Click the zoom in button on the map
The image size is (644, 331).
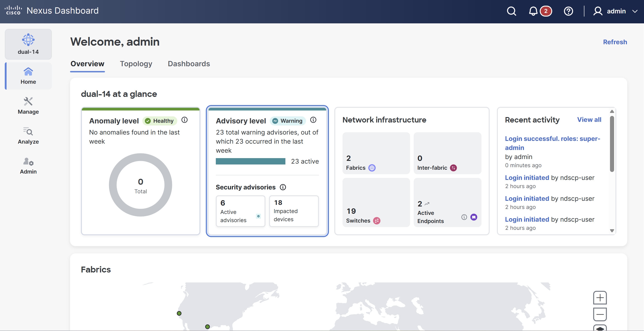click(600, 297)
